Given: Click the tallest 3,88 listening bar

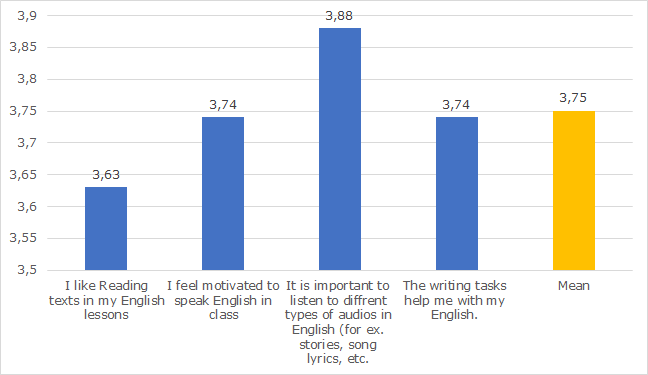Looking at the screenshot, I should pos(340,149).
